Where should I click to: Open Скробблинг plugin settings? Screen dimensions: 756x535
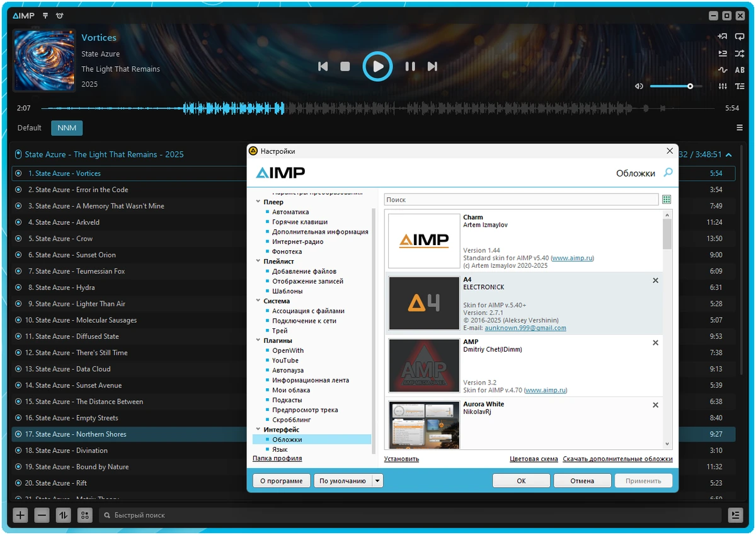point(292,420)
